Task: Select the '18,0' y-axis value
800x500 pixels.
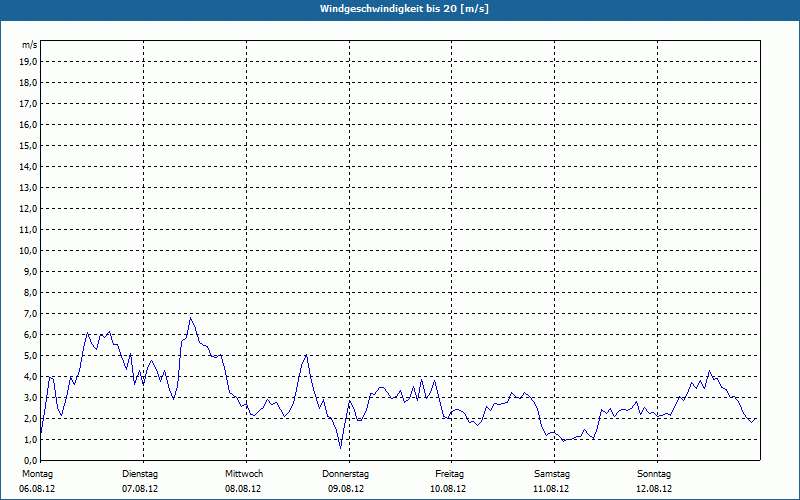Action: point(28,83)
